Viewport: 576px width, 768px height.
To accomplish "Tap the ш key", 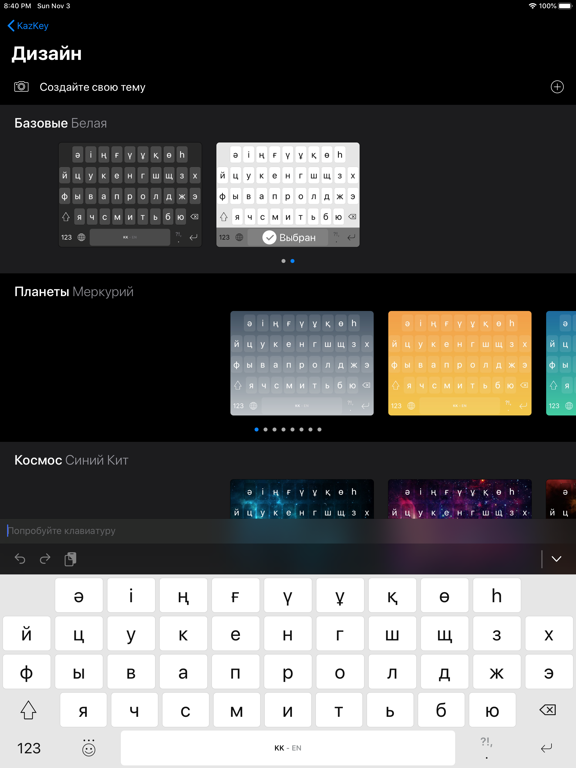I will click(x=392, y=633).
